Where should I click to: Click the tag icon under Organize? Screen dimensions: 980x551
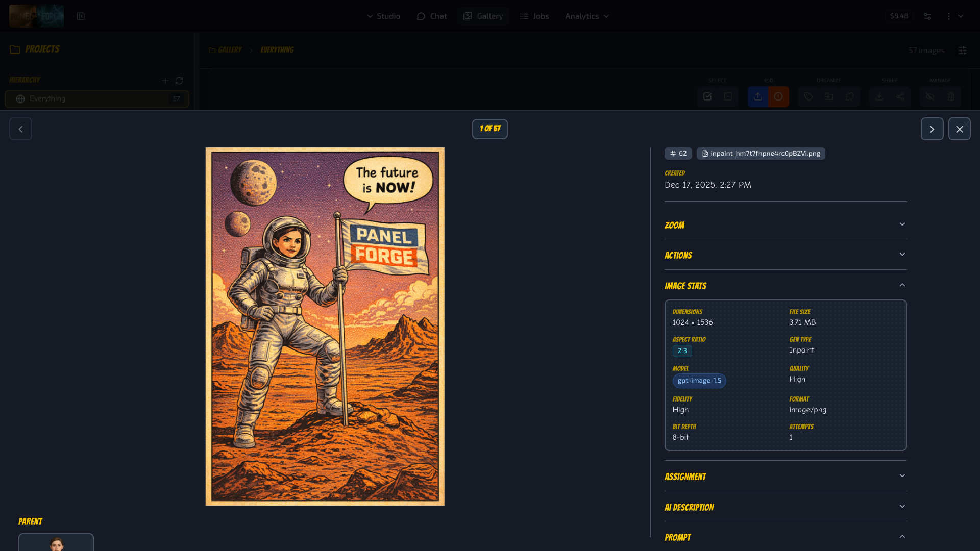(x=808, y=96)
